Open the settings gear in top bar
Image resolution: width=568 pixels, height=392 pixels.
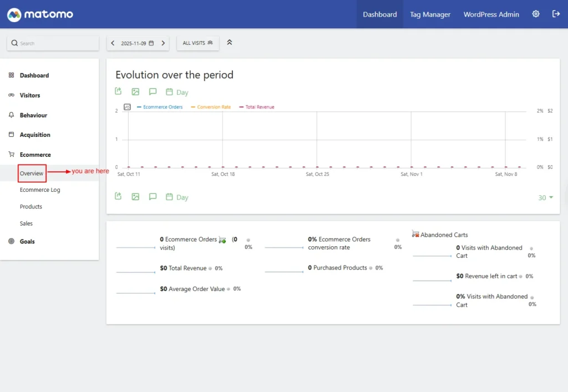click(x=536, y=14)
